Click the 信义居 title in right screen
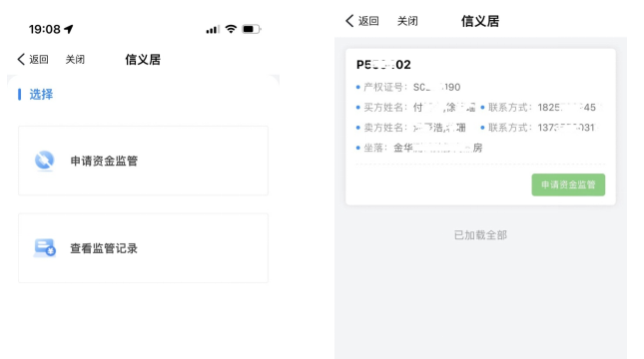644x359 pixels. click(479, 21)
